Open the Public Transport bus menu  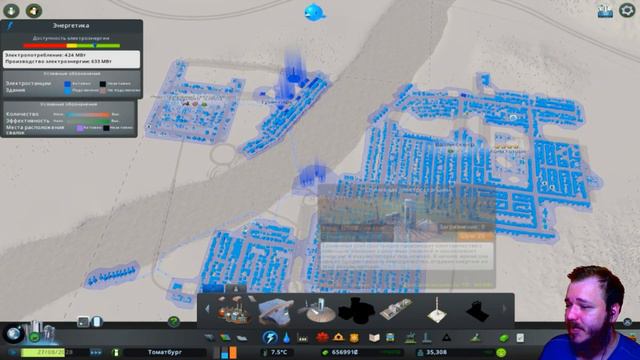390,338
